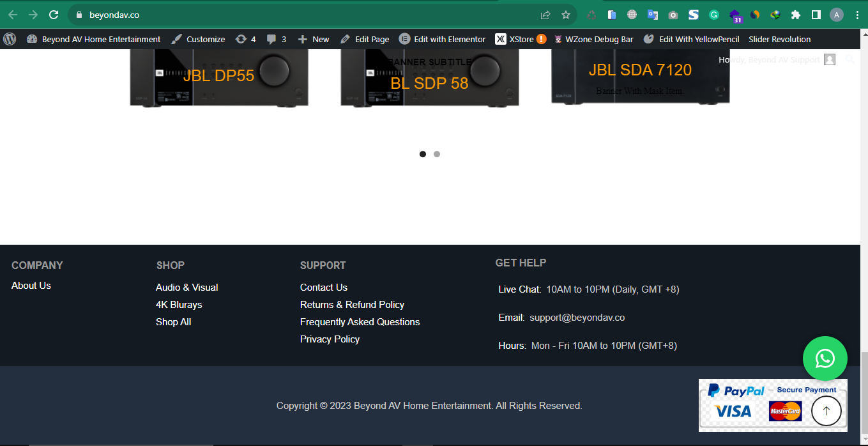Click the back-to-top arrow button
The width and height of the screenshot is (868, 446).
click(826, 411)
